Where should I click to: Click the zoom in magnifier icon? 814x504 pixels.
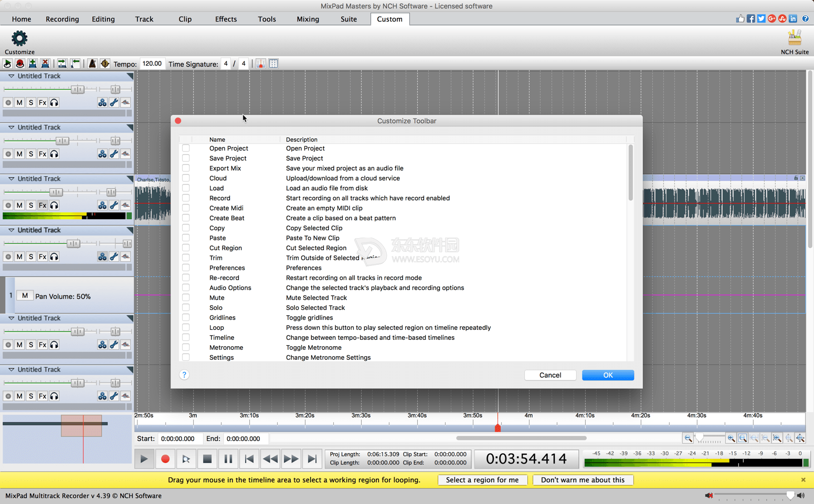[731, 438]
